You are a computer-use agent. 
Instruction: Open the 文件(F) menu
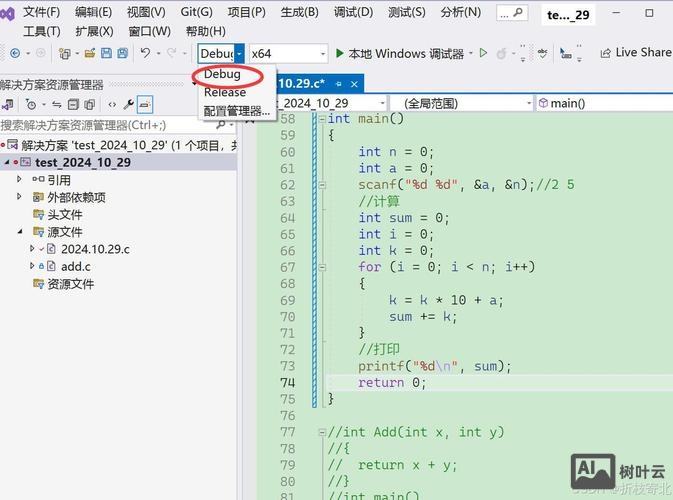tap(41, 12)
